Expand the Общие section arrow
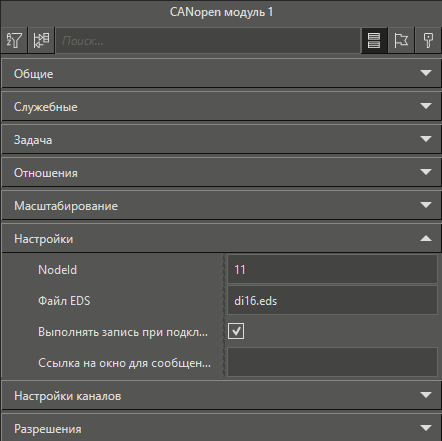This screenshot has height=441, width=442. pos(426,73)
